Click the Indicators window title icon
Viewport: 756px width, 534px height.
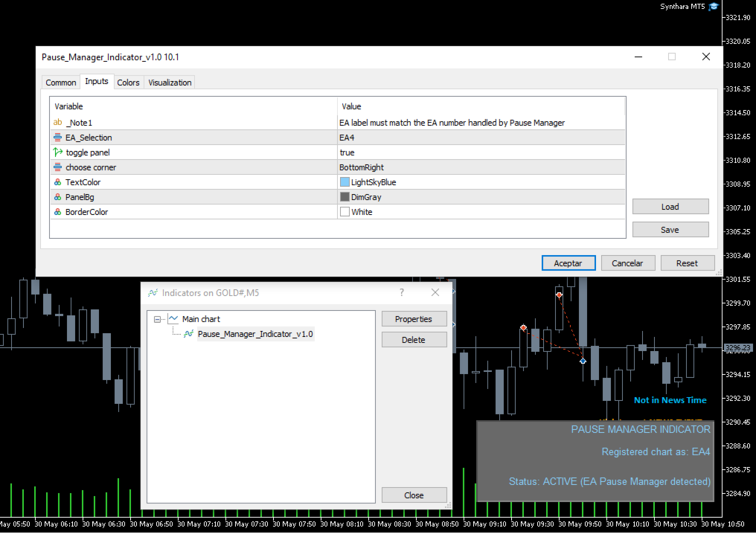pos(153,292)
